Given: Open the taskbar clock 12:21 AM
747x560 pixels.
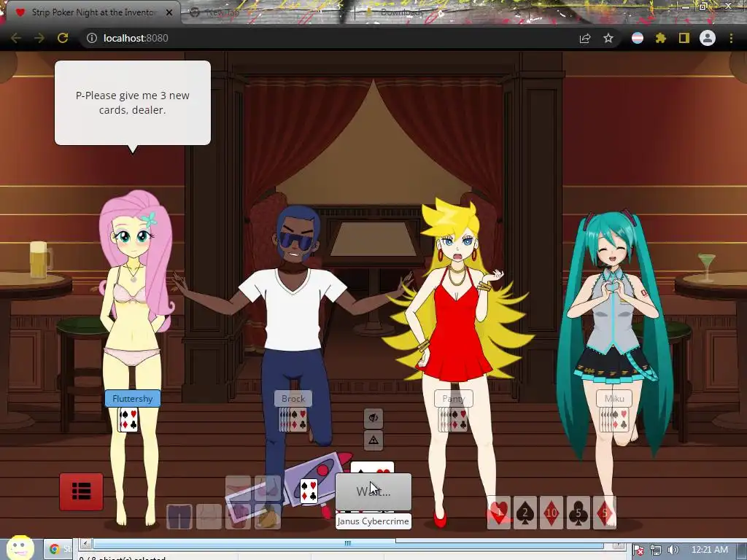Looking at the screenshot, I should (x=710, y=550).
